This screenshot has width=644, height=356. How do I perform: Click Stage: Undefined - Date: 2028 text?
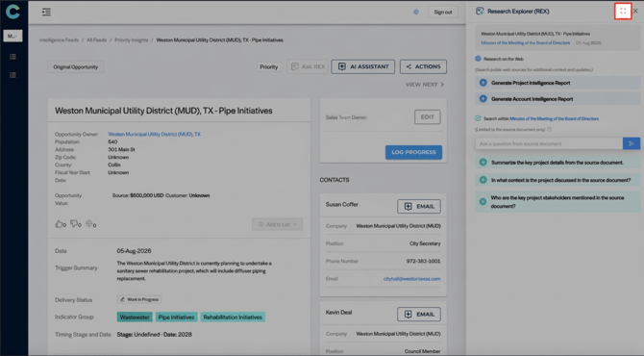(155, 334)
